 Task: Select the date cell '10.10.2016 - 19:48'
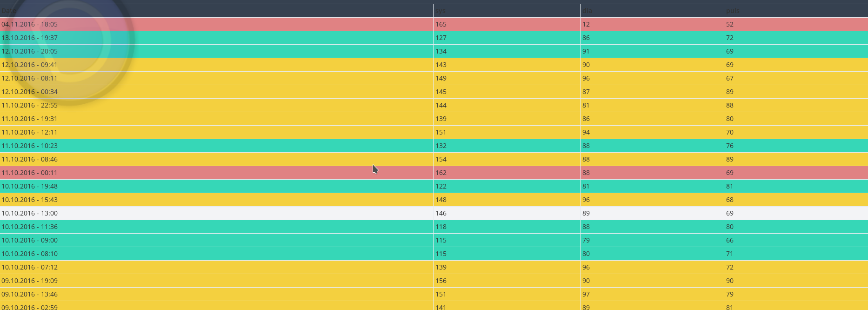(216, 186)
